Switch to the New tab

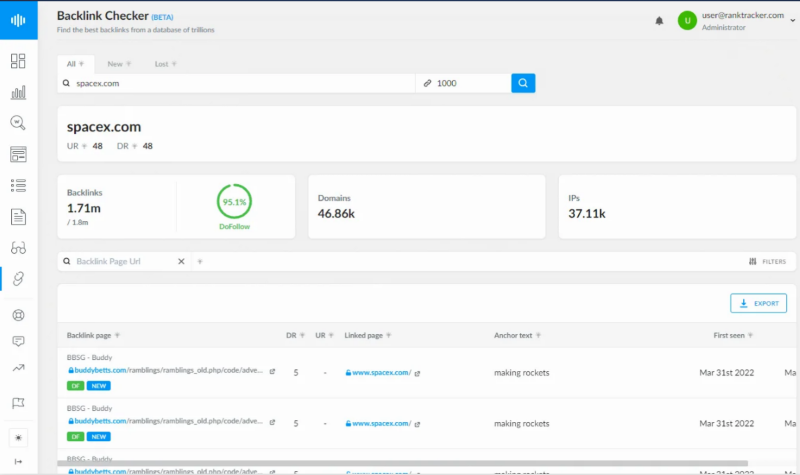pyautogui.click(x=119, y=64)
